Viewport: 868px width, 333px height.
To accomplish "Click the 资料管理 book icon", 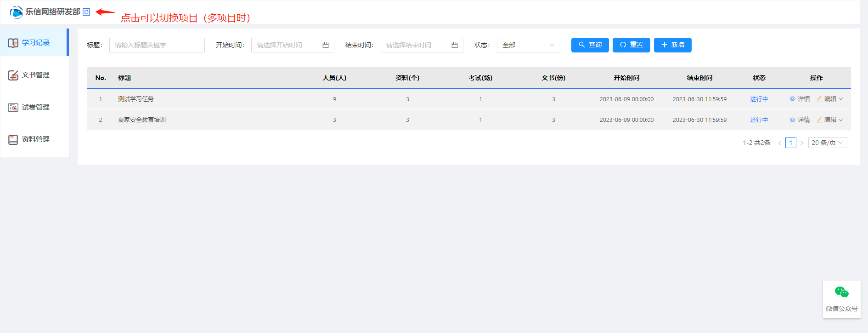I will pyautogui.click(x=13, y=139).
